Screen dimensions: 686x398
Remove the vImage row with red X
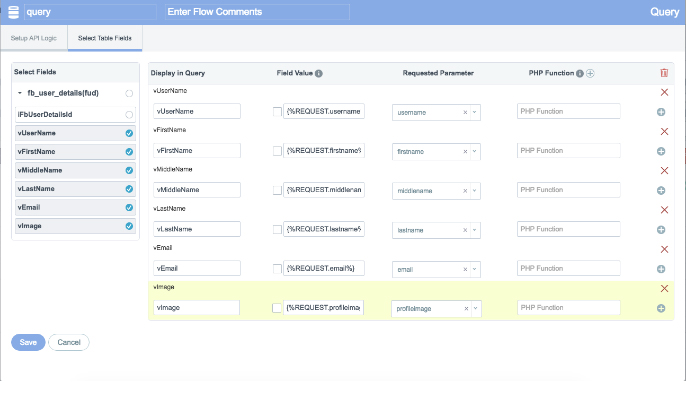pos(664,289)
